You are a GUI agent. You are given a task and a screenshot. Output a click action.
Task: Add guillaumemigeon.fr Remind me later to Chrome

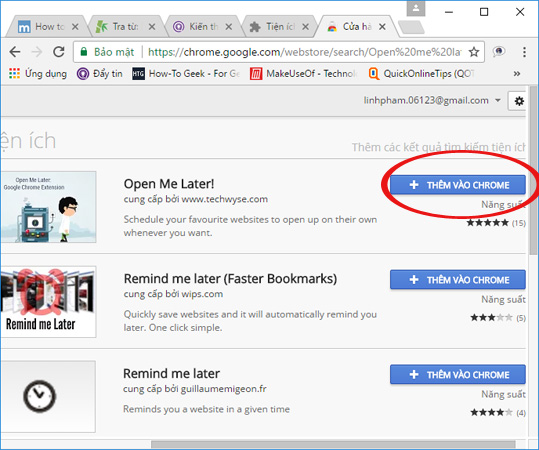(458, 374)
